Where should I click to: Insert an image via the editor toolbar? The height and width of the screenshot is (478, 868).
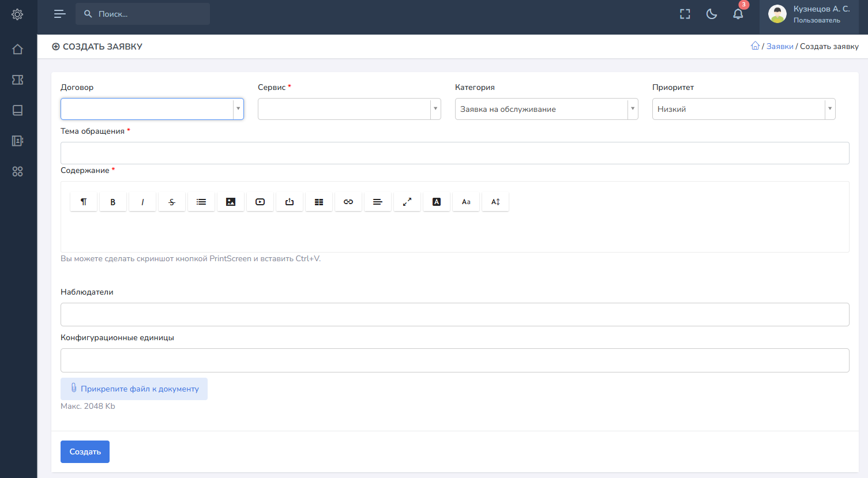pos(231,202)
